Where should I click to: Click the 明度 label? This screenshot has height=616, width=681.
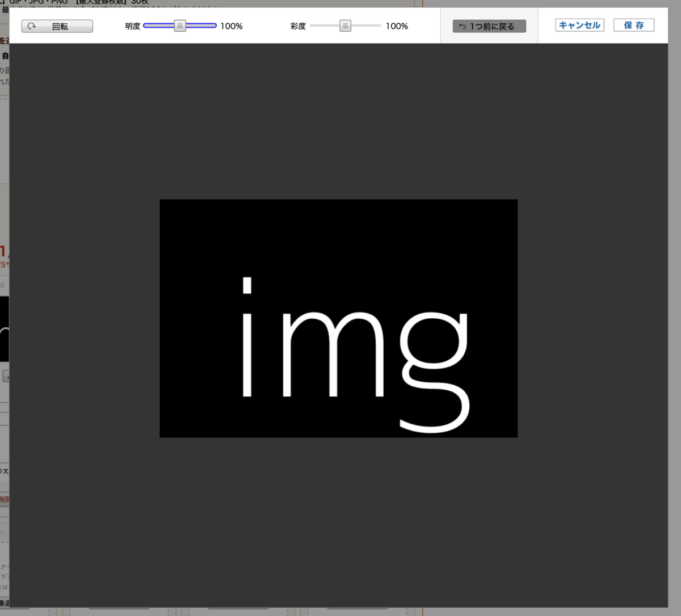(133, 26)
